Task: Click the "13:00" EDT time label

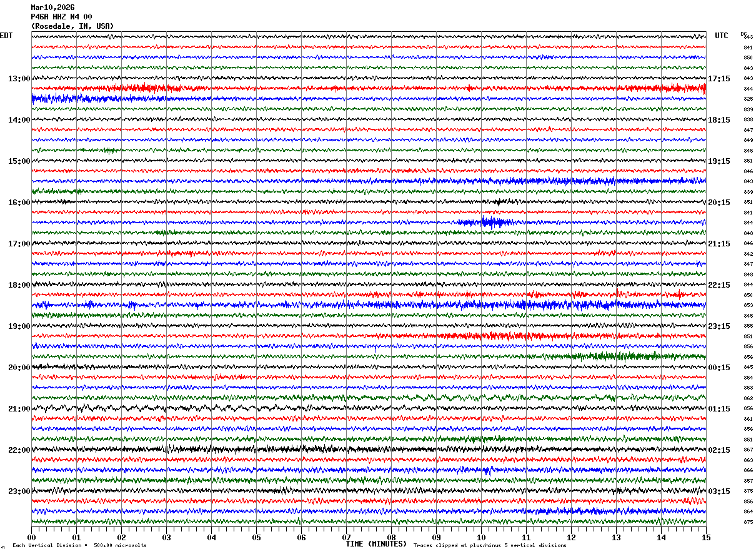Action: [19, 79]
